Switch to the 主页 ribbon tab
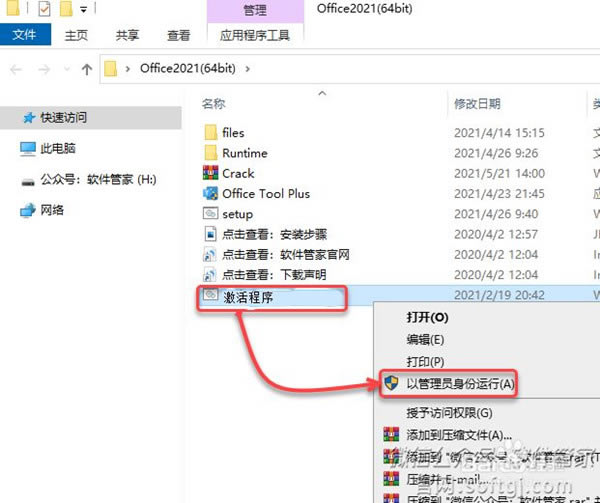The width and height of the screenshot is (600, 503). (76, 35)
